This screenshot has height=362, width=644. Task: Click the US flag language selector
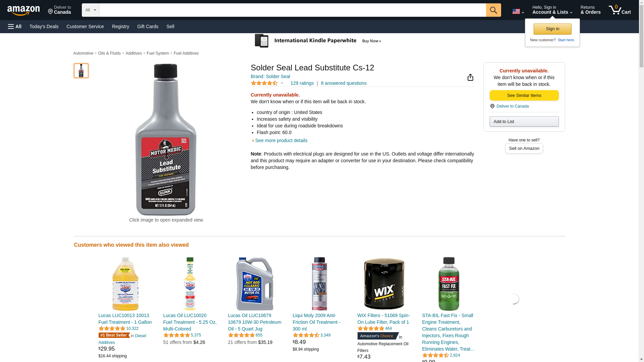coord(518,11)
